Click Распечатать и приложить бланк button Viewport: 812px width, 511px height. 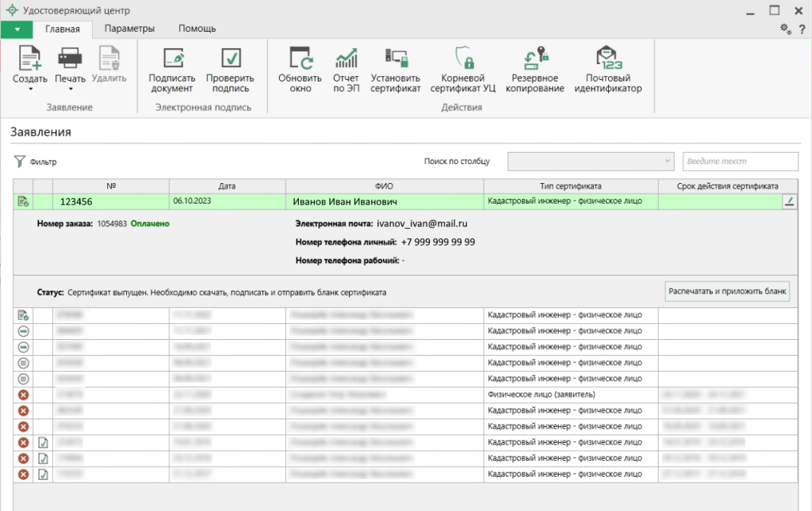coord(727,292)
